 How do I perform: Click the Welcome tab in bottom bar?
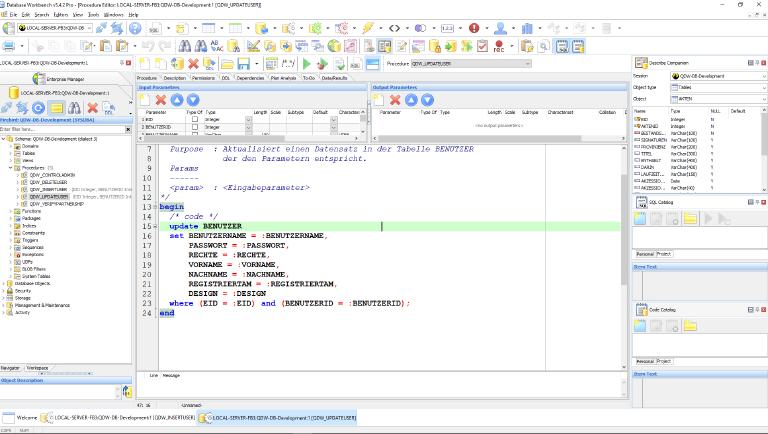click(x=20, y=418)
